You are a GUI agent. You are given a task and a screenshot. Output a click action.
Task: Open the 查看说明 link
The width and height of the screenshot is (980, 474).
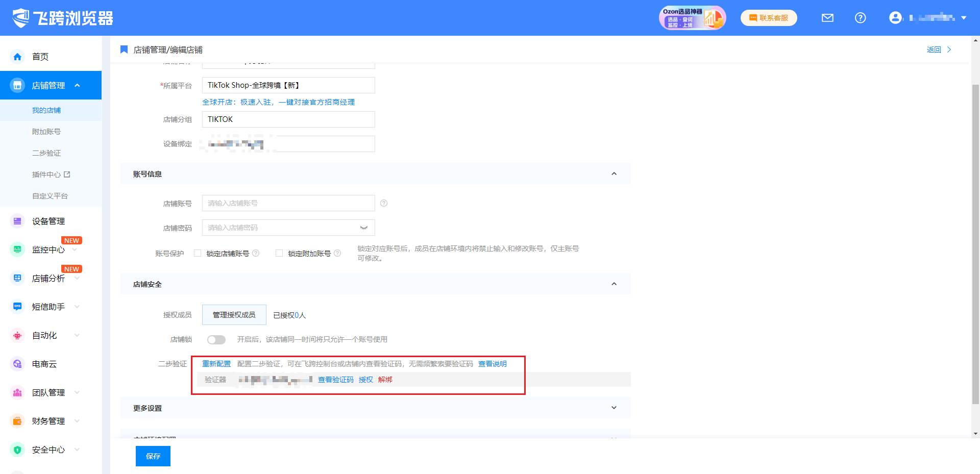(x=493, y=364)
